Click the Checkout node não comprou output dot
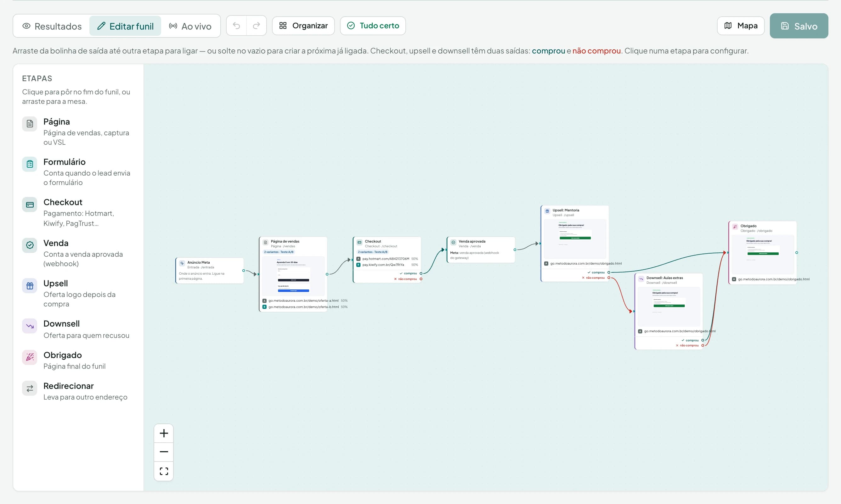Screen dimensions: 841x504 (421, 279)
